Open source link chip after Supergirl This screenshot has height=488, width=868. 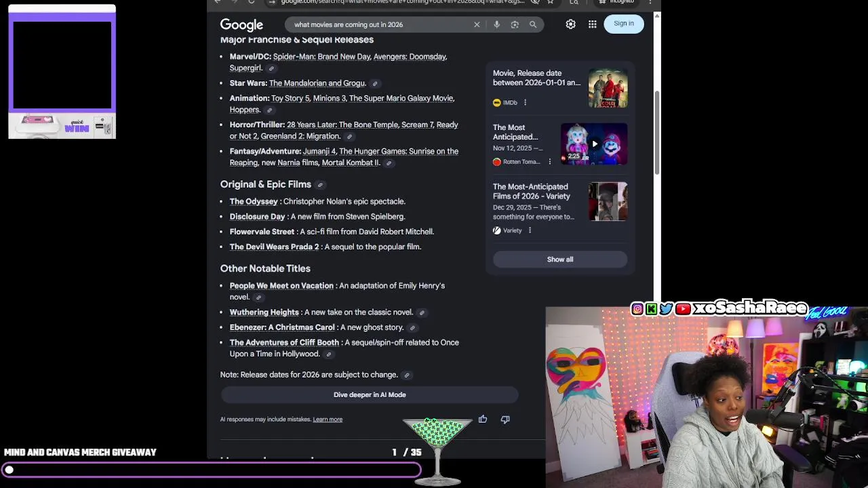click(x=271, y=68)
